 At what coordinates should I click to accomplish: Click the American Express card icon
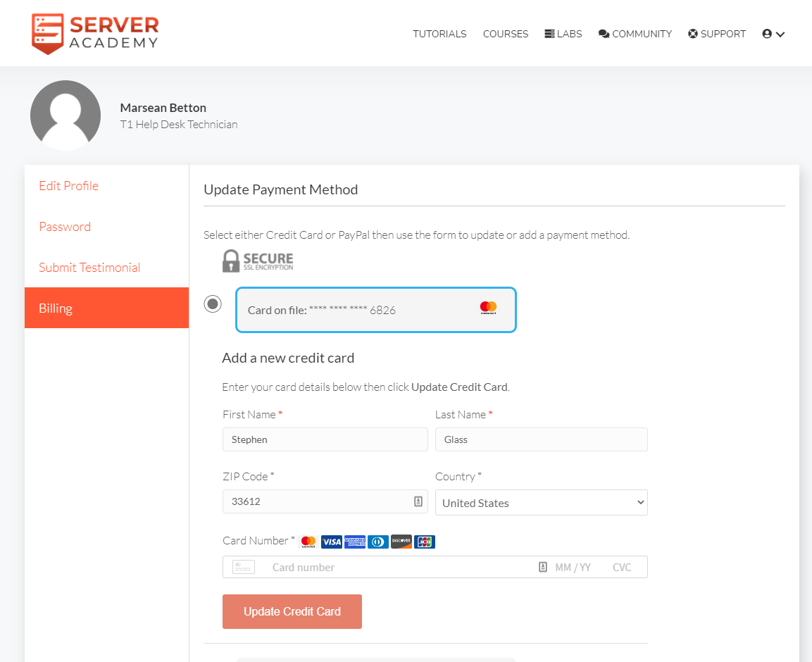(355, 542)
